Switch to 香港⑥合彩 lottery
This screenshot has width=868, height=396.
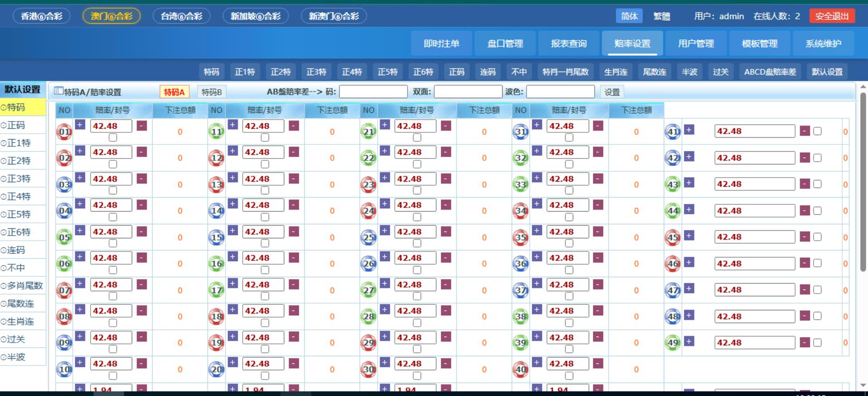tap(42, 16)
